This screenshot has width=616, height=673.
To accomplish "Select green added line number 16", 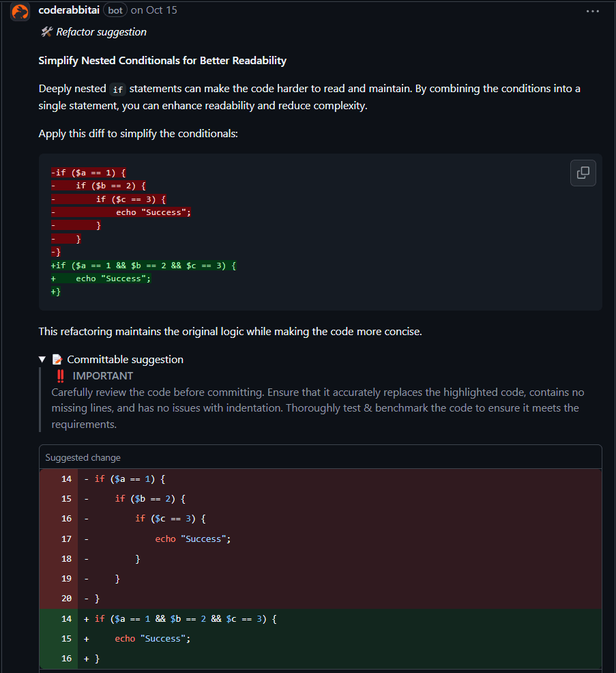I will point(66,659).
